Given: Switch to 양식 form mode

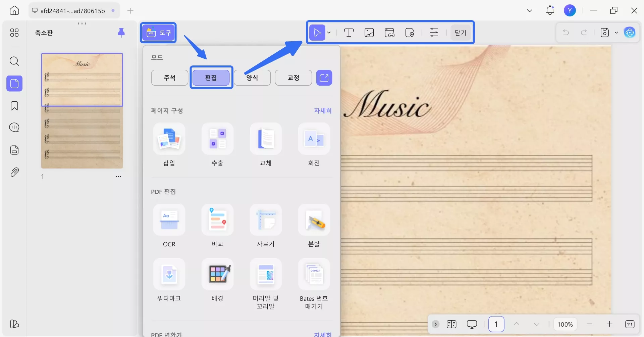Looking at the screenshot, I should pyautogui.click(x=252, y=78).
